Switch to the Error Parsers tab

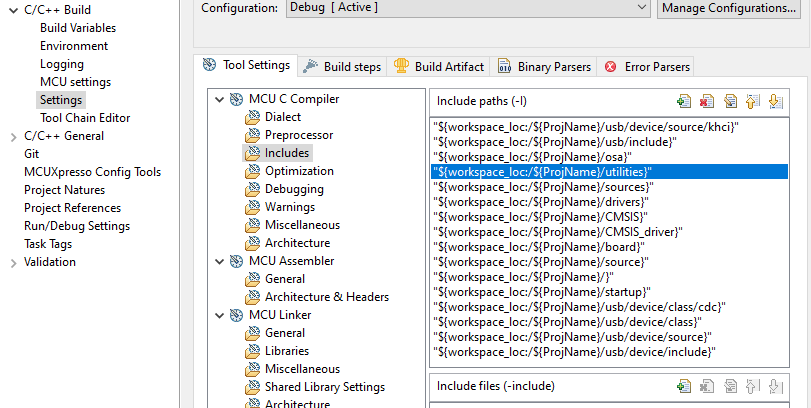[x=647, y=67]
